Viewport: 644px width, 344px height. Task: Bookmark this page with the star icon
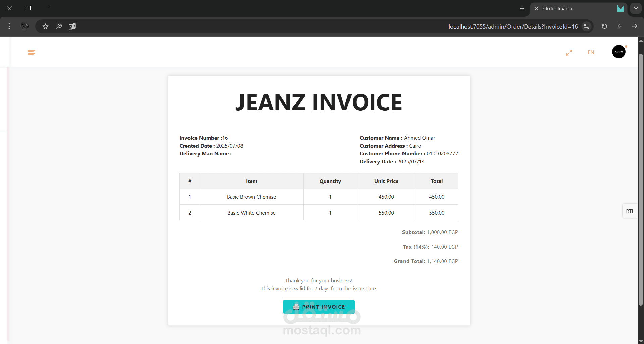[46, 26]
